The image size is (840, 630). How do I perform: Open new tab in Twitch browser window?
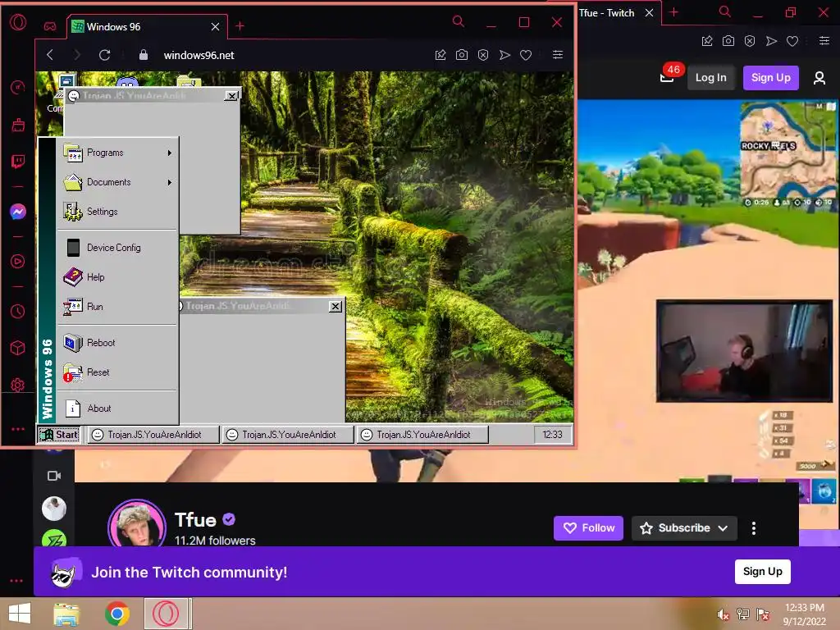(x=674, y=12)
